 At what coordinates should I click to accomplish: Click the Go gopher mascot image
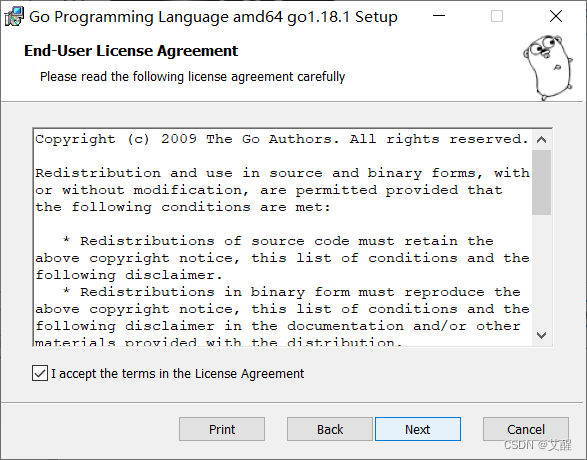click(x=548, y=67)
